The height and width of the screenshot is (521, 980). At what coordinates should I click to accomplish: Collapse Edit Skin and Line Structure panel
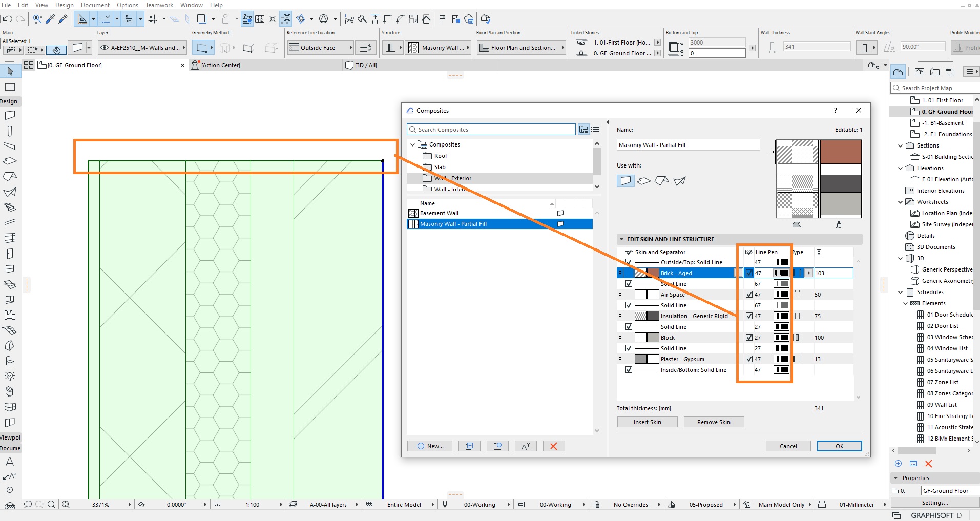[622, 239]
